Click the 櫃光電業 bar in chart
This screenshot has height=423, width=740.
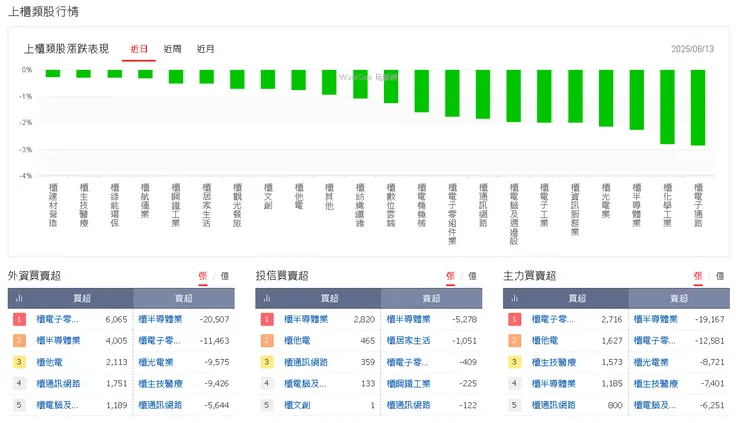[x=606, y=98]
